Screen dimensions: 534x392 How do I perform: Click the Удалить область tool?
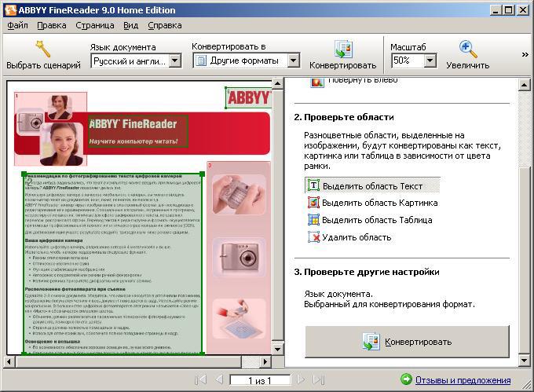pos(349,237)
